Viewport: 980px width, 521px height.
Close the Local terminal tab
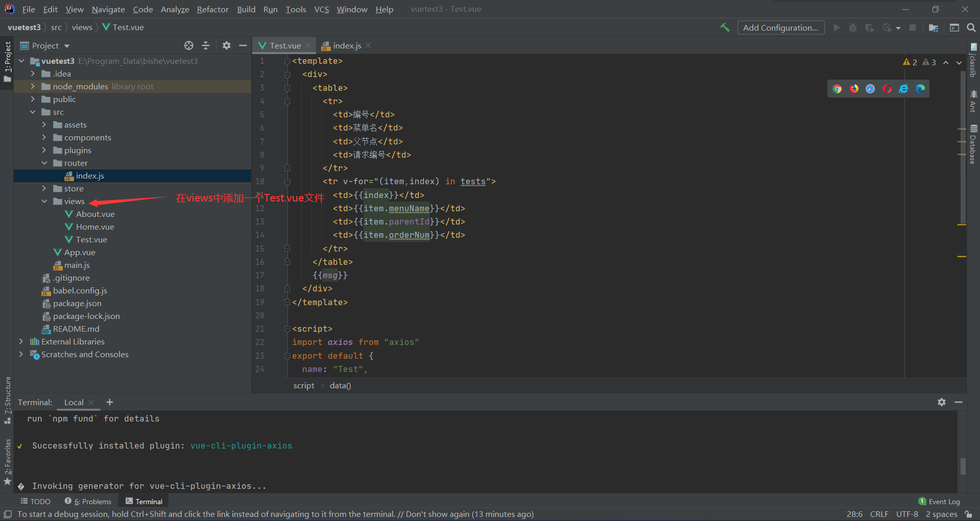91,403
